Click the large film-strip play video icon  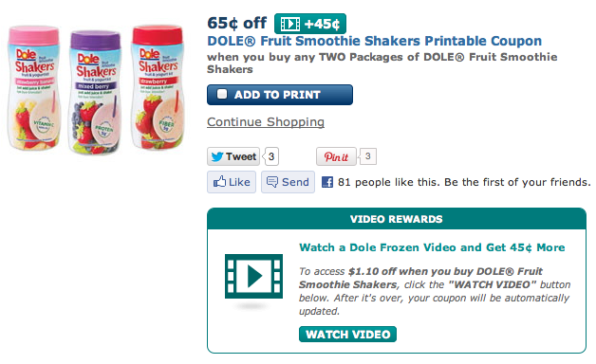pyautogui.click(x=253, y=276)
